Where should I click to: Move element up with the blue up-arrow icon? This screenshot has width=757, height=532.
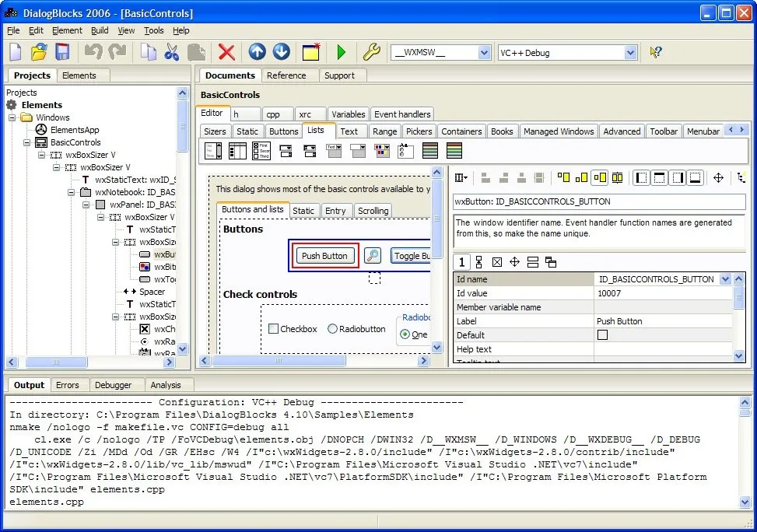tap(257, 52)
